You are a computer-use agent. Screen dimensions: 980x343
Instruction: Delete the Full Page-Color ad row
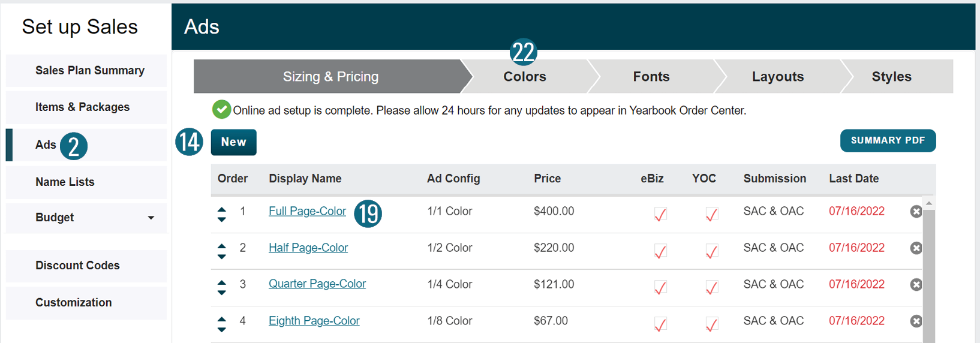coord(915,211)
